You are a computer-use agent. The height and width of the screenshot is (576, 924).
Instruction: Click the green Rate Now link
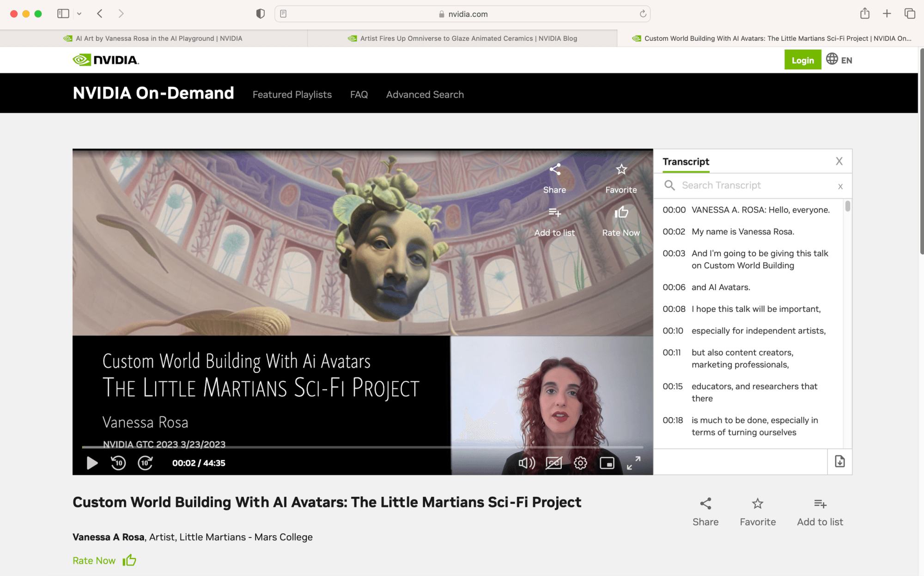click(94, 560)
